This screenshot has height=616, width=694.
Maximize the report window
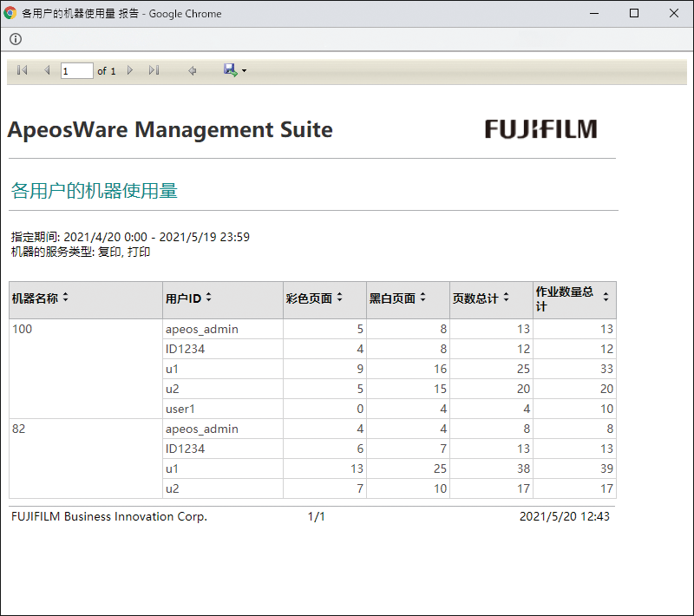click(x=634, y=13)
